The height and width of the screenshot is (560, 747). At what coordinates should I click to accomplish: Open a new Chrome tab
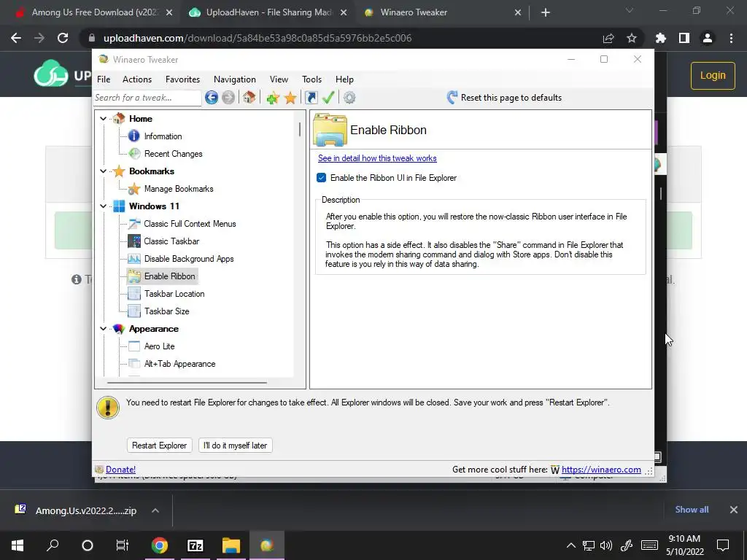click(546, 13)
